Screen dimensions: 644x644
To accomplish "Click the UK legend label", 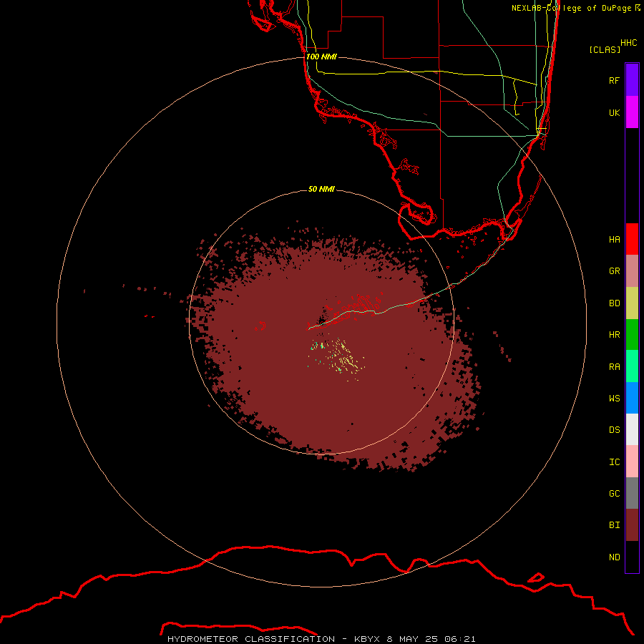I will click(x=614, y=112).
